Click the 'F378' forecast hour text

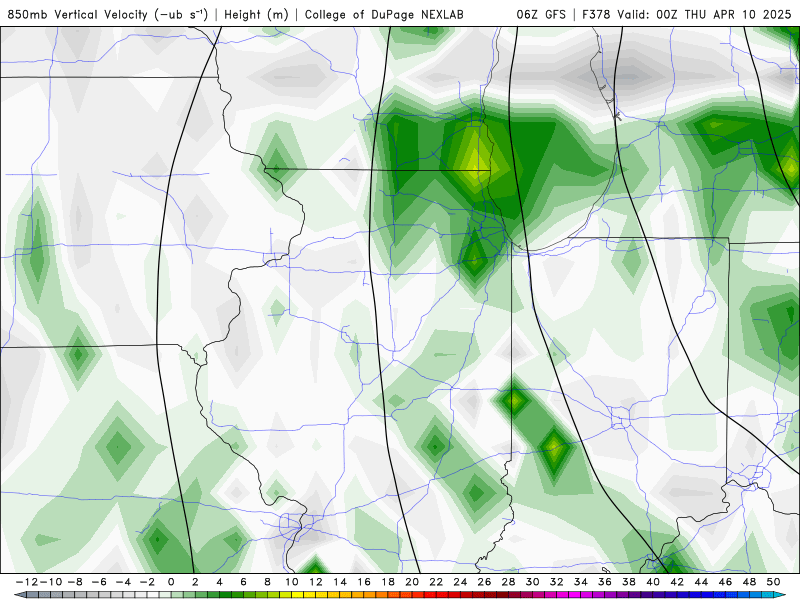click(x=595, y=14)
